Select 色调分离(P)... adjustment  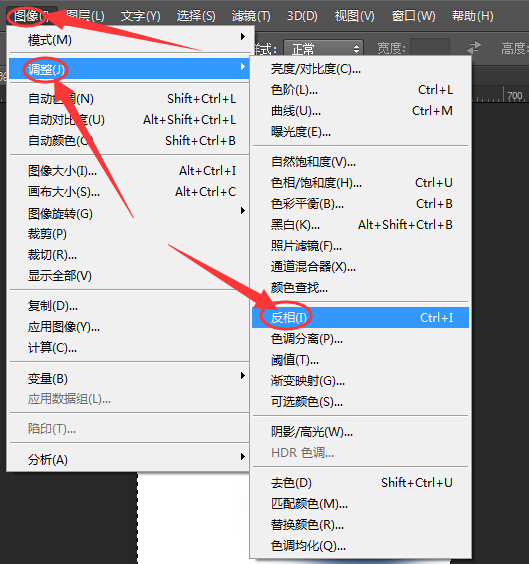pyautogui.click(x=361, y=339)
